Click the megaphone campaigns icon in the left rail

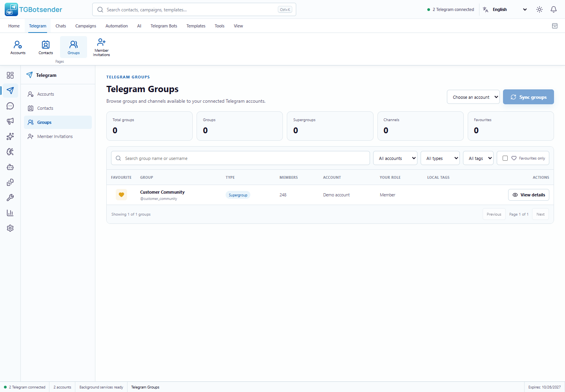(10, 121)
